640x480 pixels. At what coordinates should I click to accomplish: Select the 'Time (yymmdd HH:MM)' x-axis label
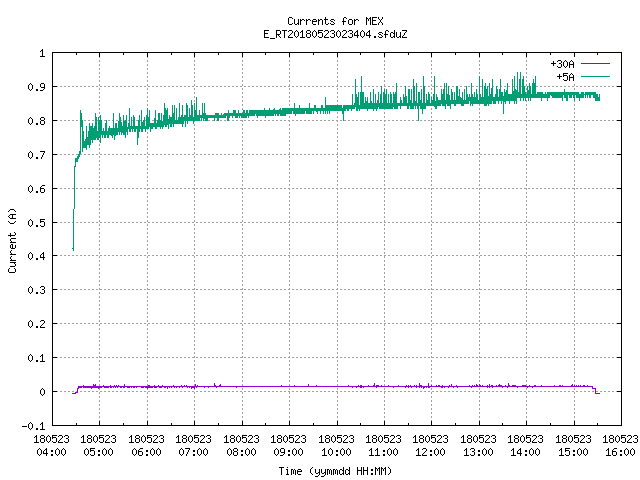335,471
